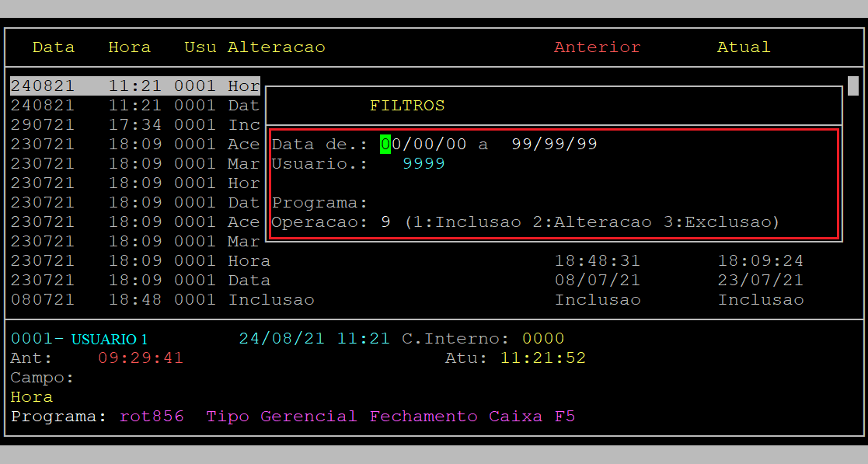Click the scrollbar thumb at right edge

pos(852,85)
